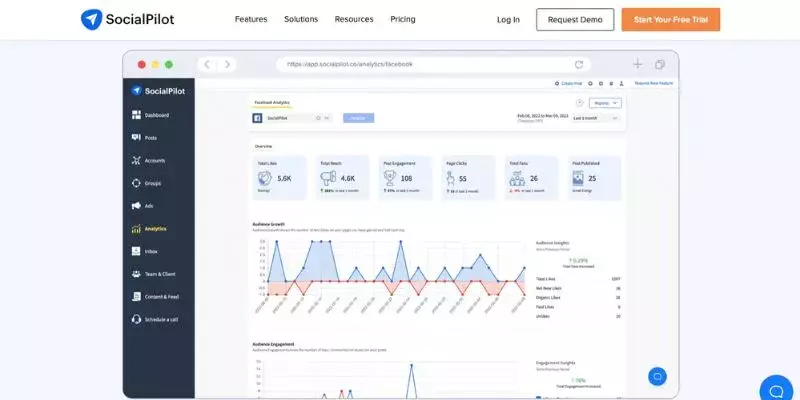Open the Groups icon in the sidebar
Image resolution: width=800 pixels, height=400 pixels.
coord(136,183)
